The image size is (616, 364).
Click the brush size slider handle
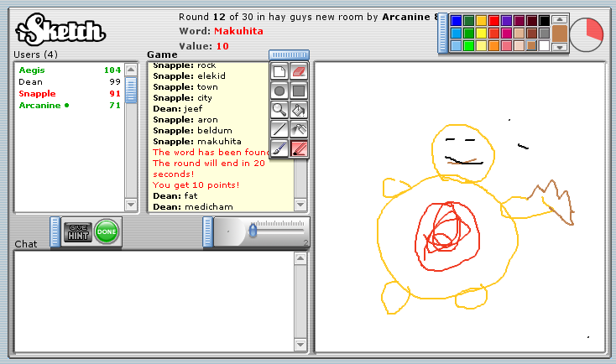pos(253,230)
